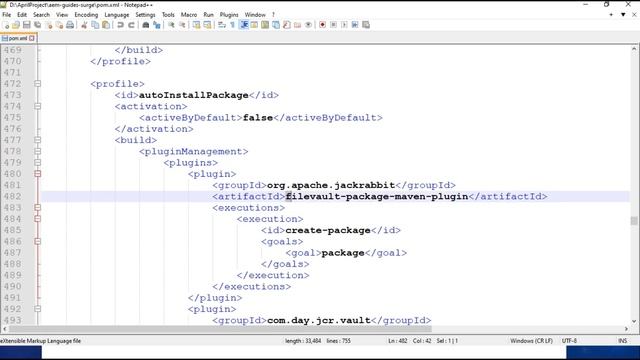Click the vertical scrollbar thumb
Image resolution: width=640 pixels, height=360 pixels.
coord(634,221)
